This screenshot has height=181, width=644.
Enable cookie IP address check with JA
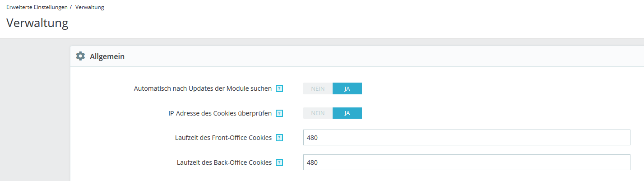tap(347, 113)
